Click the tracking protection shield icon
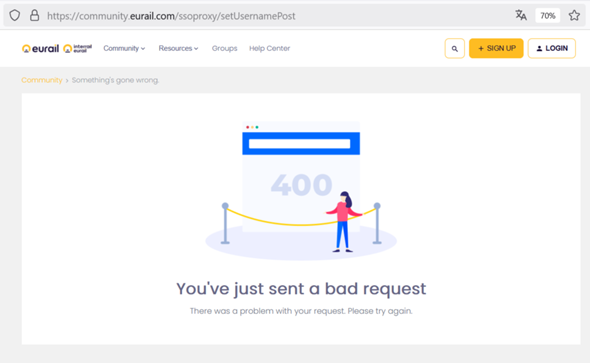Viewport: 590px width, 363px height. (x=15, y=15)
